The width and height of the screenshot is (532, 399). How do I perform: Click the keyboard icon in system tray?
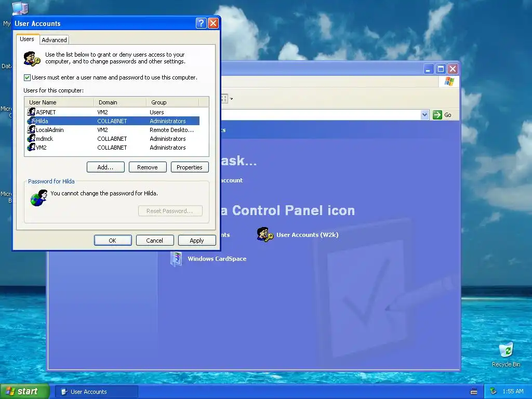click(x=474, y=392)
